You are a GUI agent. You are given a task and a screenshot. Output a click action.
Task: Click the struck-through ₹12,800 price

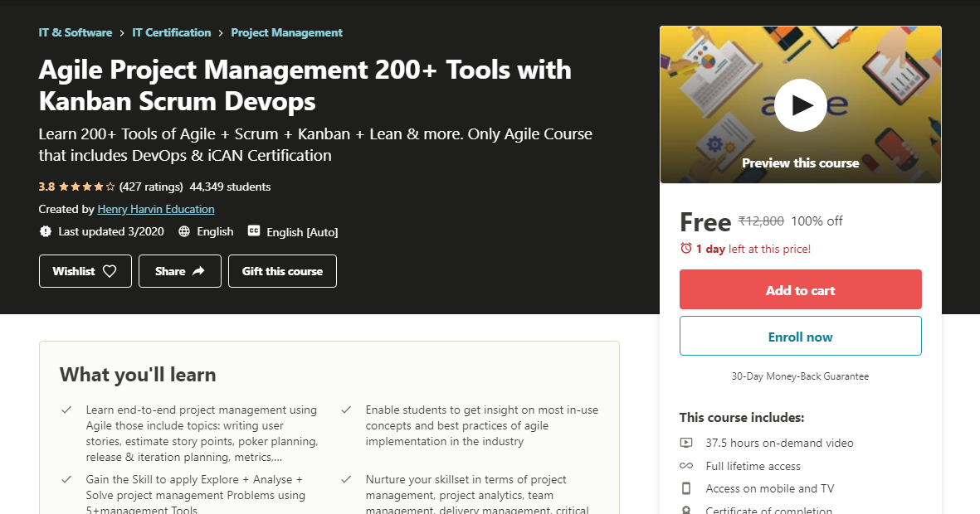[x=761, y=221]
